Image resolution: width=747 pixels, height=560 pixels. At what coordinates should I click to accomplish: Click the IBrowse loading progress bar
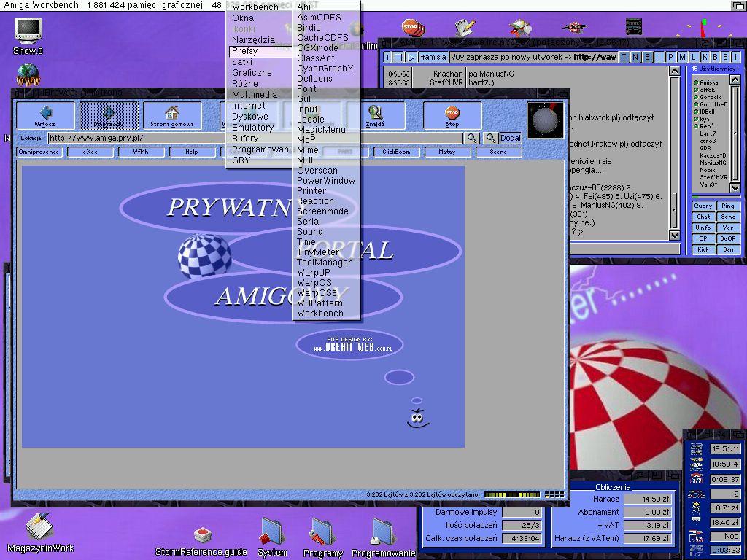tap(512, 495)
